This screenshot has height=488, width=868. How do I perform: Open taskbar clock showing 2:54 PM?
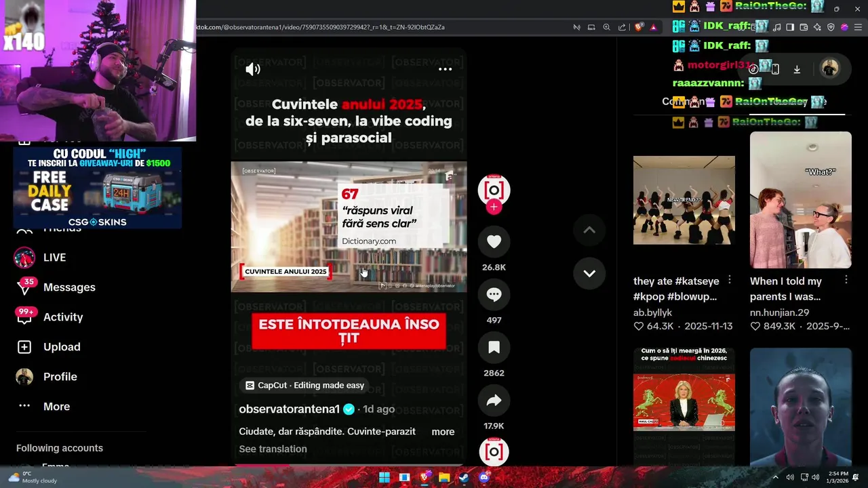[x=838, y=477]
